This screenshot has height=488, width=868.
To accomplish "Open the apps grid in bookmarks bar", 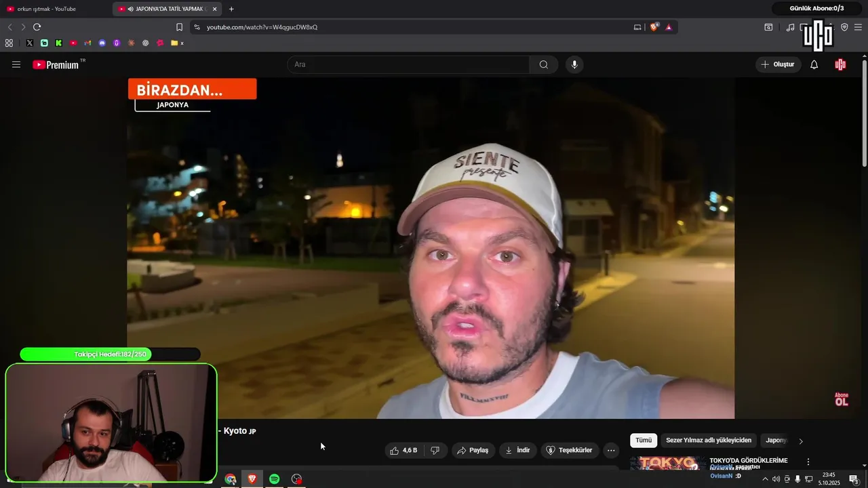I will [9, 43].
